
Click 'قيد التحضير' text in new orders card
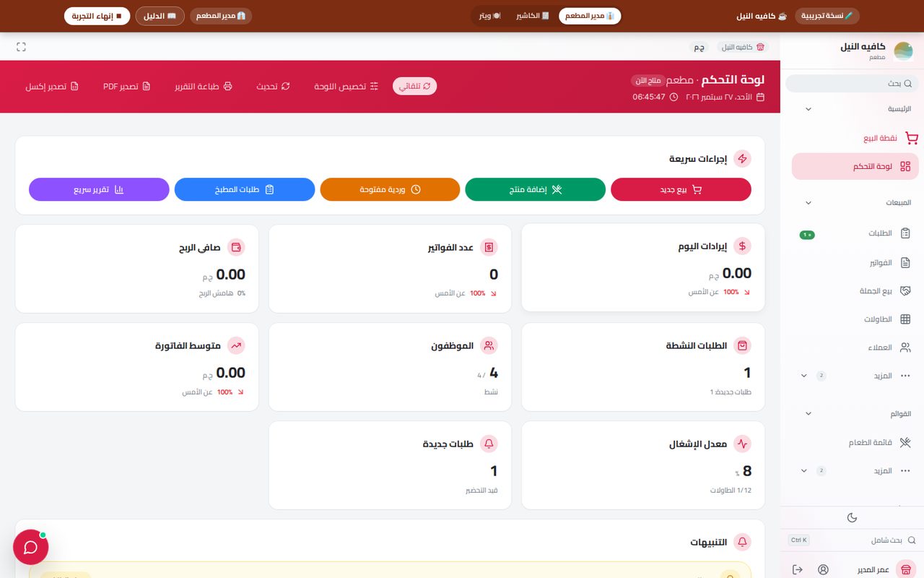click(x=481, y=491)
